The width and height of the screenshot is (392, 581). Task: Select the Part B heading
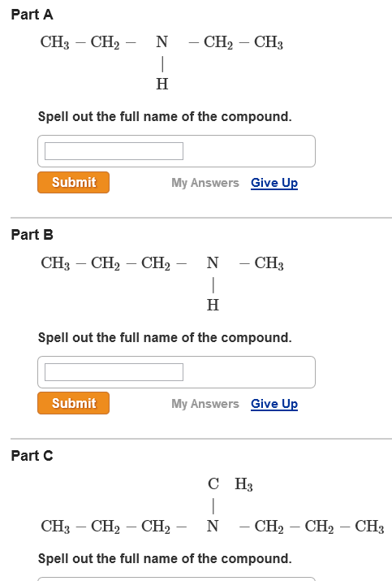click(x=32, y=235)
